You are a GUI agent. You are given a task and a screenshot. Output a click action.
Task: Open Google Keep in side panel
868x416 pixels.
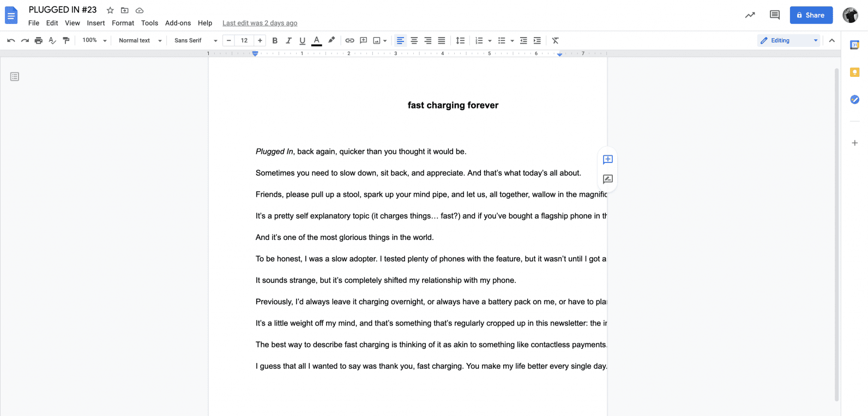tap(854, 72)
